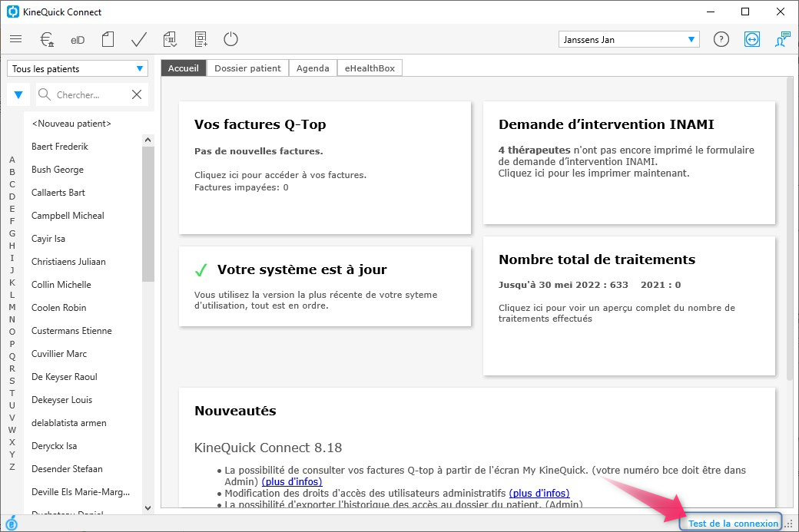Image resolution: width=799 pixels, height=532 pixels.
Task: Jump to letter V in alphabet index
Action: (x=12, y=418)
